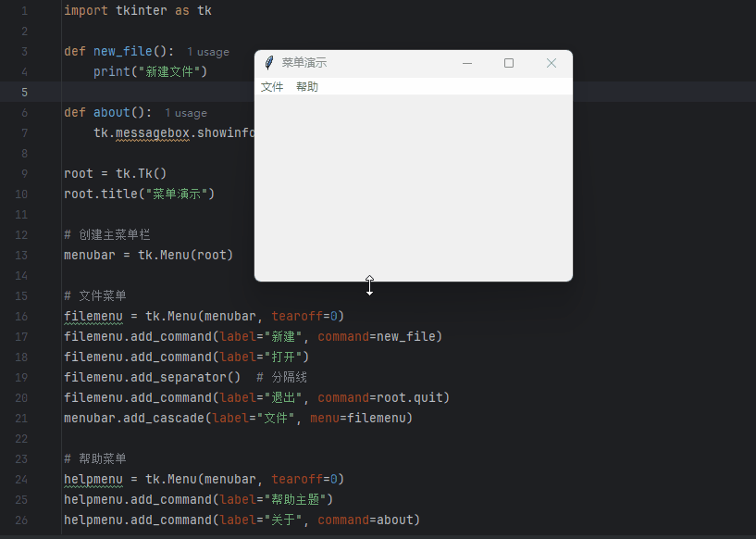The width and height of the screenshot is (756, 539).
Task: Click the underlined helpmenu variable on line 24
Action: coord(93,480)
